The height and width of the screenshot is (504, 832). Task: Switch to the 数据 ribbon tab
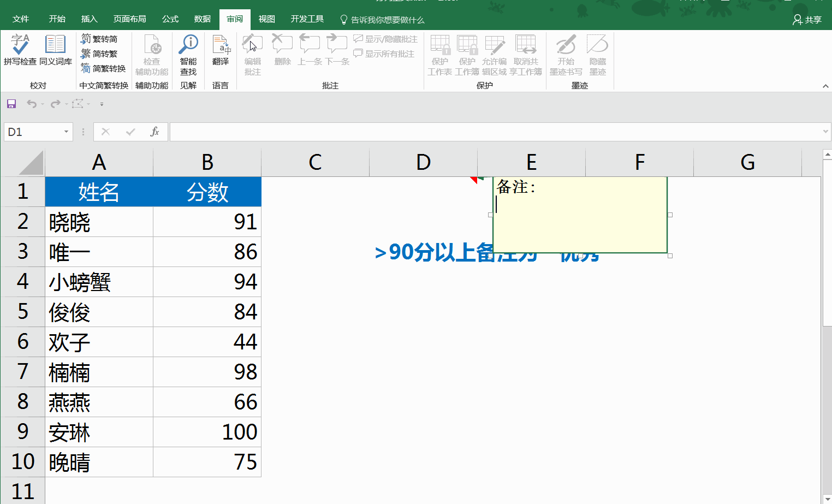point(202,18)
